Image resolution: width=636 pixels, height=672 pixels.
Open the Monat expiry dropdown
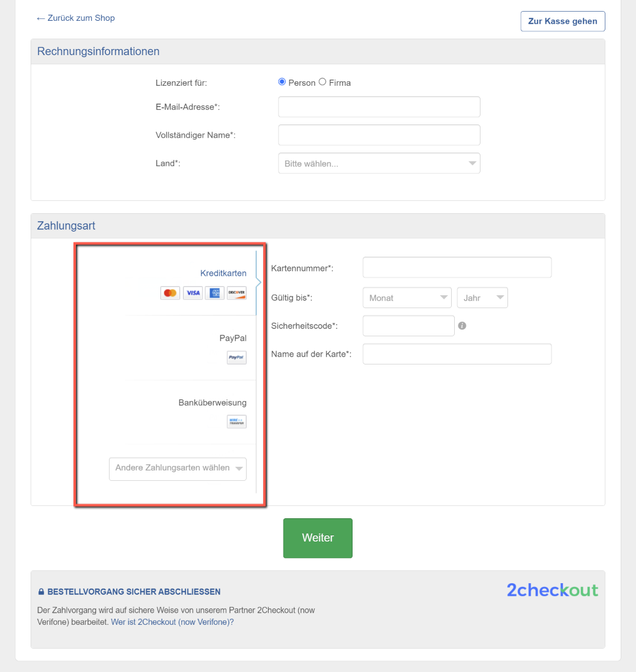click(x=407, y=298)
